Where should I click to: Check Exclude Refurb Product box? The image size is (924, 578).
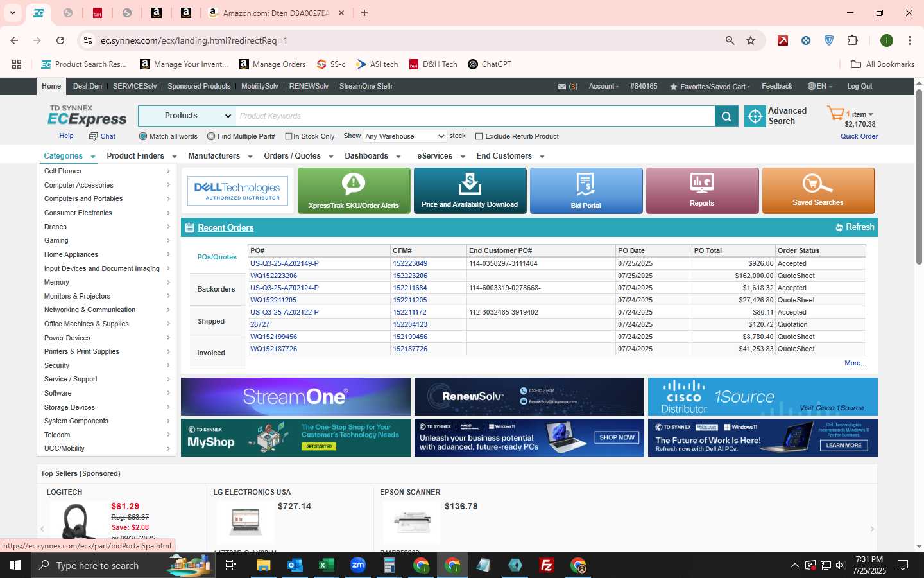pos(479,136)
